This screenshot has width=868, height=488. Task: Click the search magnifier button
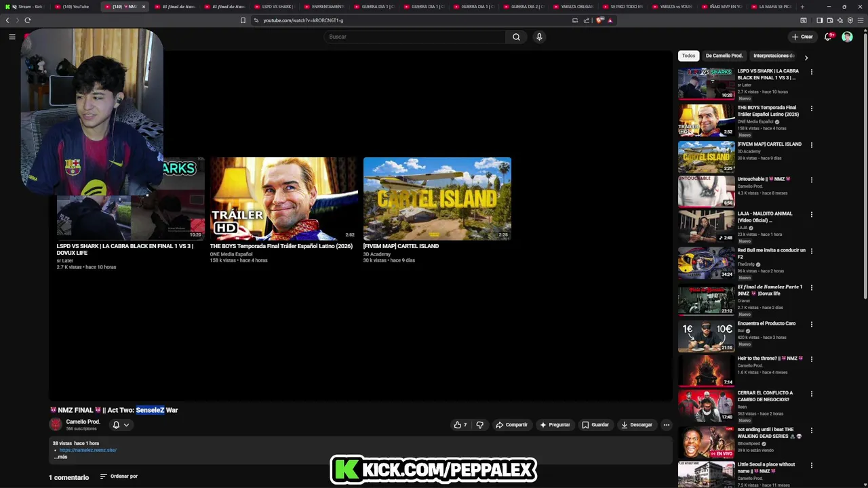click(516, 37)
